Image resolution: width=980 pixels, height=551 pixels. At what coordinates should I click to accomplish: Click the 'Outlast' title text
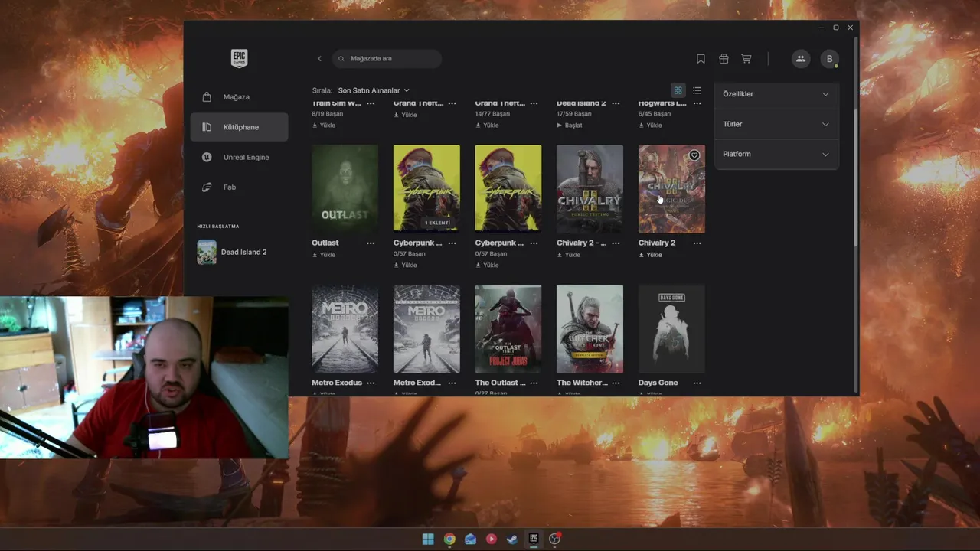click(x=325, y=243)
